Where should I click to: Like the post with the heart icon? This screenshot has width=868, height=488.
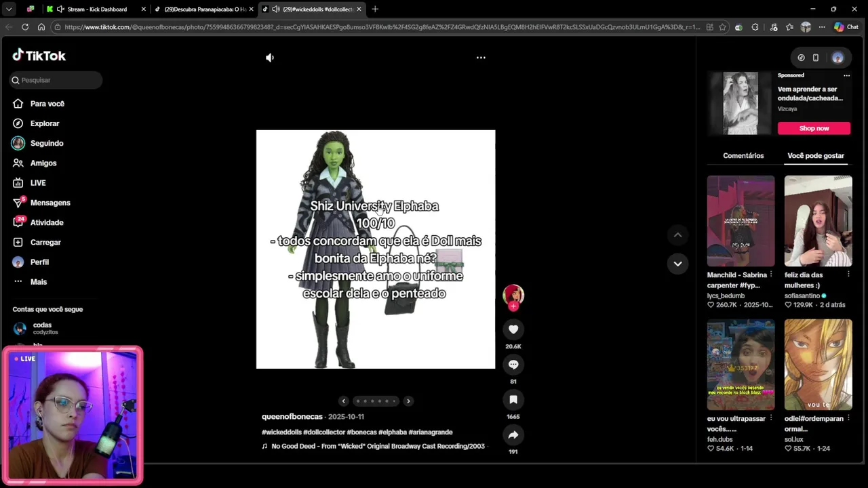point(513,329)
